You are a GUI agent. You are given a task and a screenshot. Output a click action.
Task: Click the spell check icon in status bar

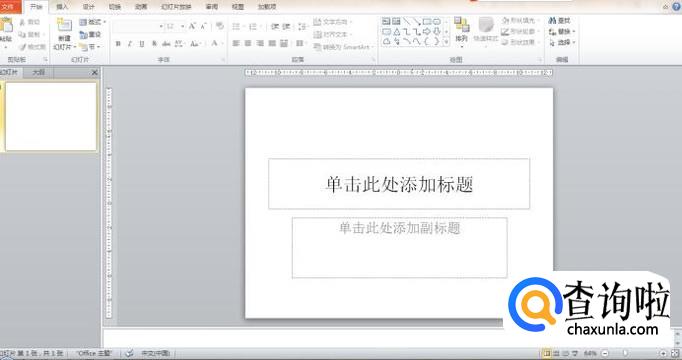click(129, 353)
